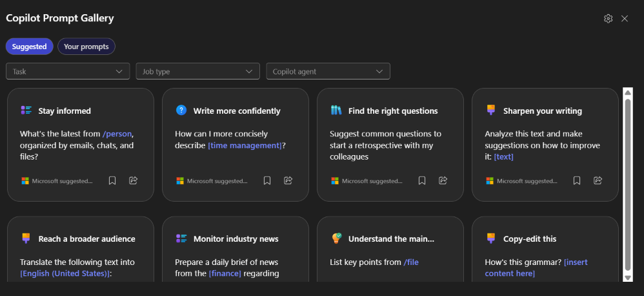Click "Microsoft suggested..." under Sharpen your writing
The width and height of the screenshot is (644, 296).
[527, 181]
